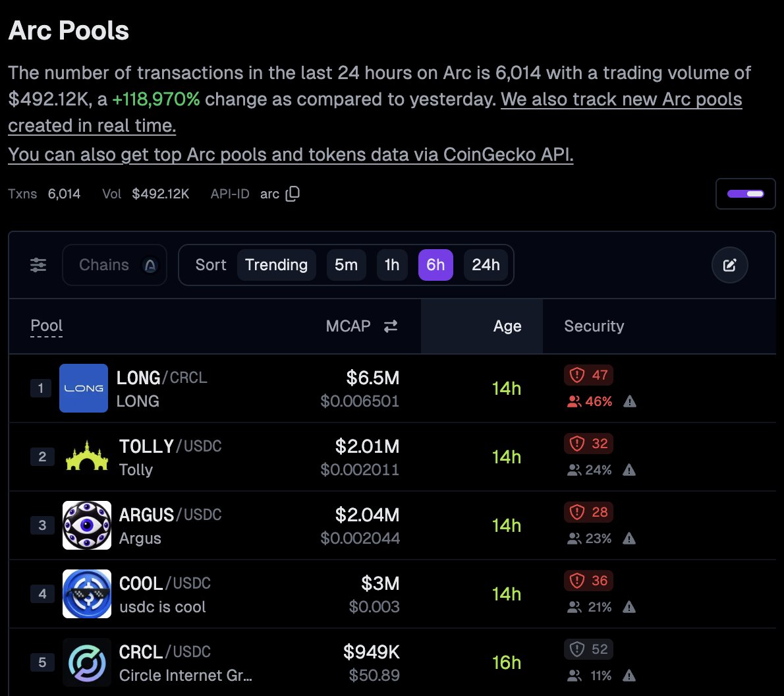This screenshot has height=696, width=784.
Task: Toggle the purple switch at top right
Action: pos(746,194)
